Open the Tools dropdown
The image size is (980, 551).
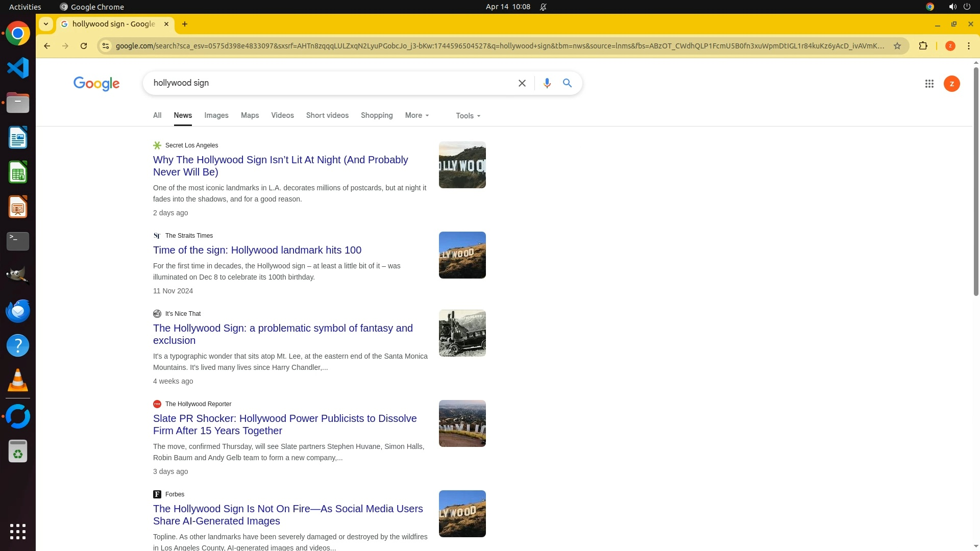coord(468,116)
